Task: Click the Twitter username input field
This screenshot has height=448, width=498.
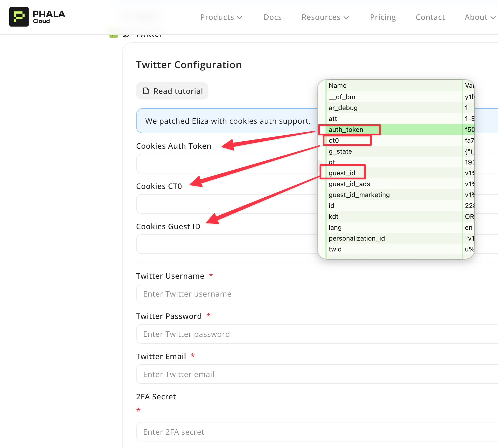Action: (317, 294)
